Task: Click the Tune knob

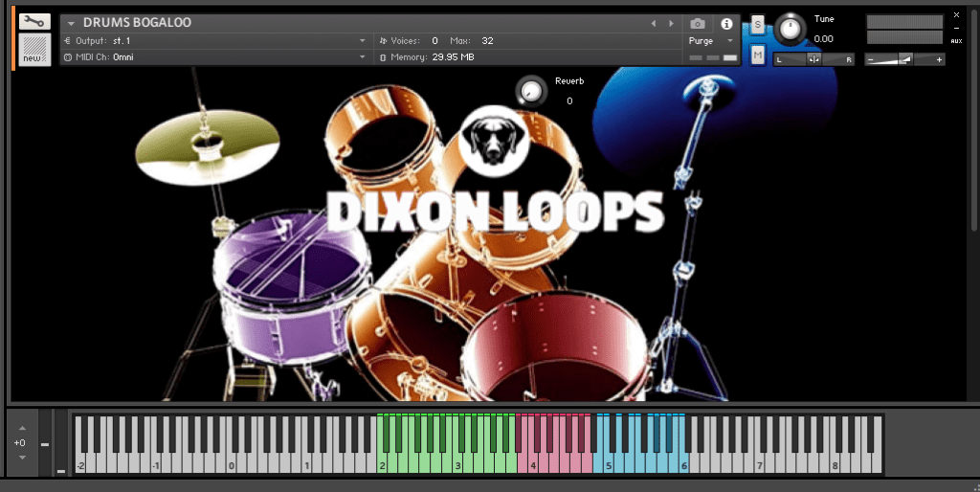Action: [x=791, y=29]
